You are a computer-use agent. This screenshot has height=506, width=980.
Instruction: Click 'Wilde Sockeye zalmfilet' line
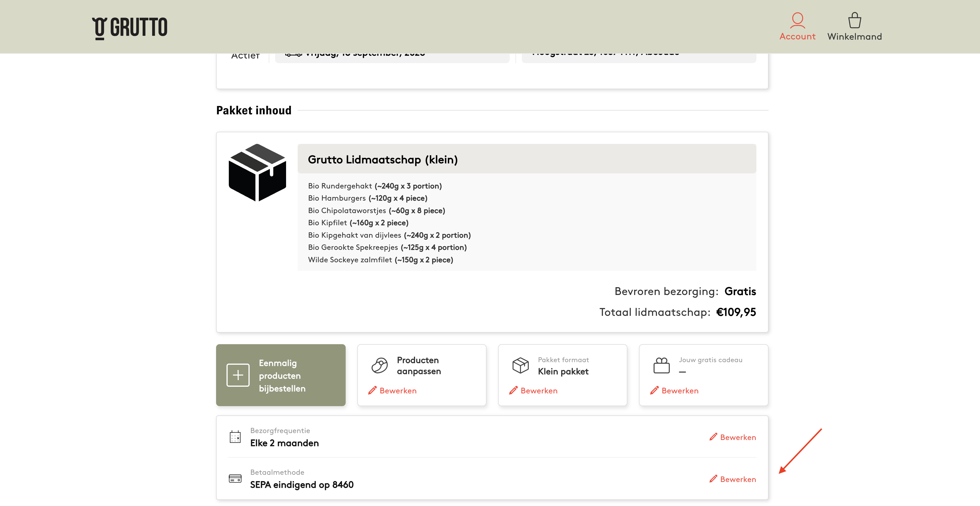[x=380, y=260]
